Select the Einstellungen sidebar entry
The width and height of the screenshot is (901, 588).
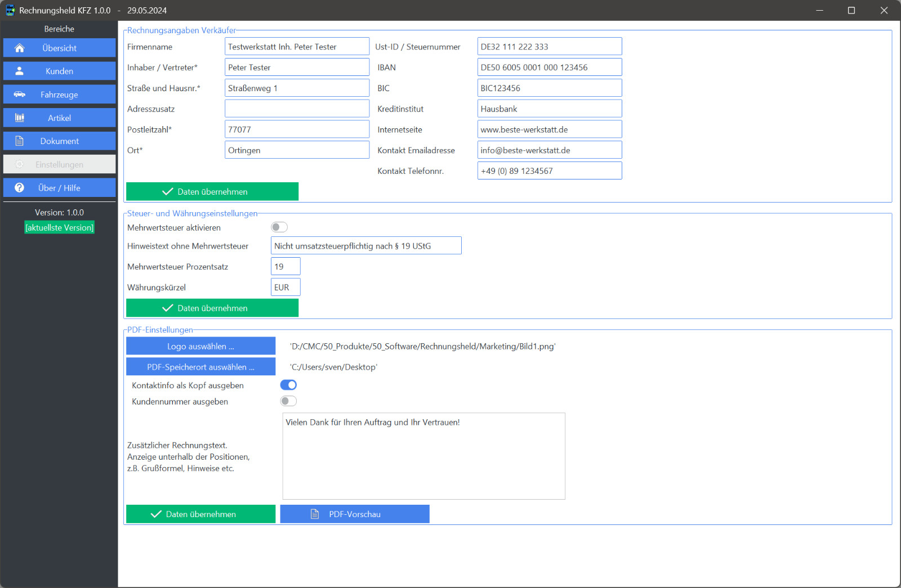tap(59, 164)
